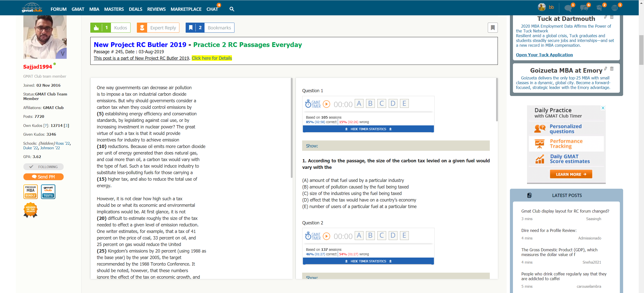Start the Question 1 timer play button

[326, 104]
